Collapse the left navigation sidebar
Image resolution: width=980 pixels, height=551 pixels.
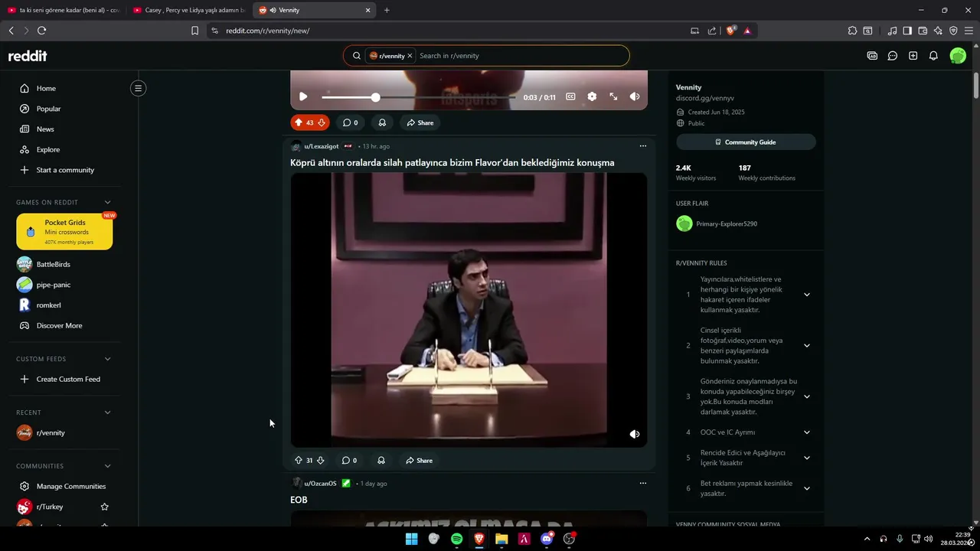point(139,88)
